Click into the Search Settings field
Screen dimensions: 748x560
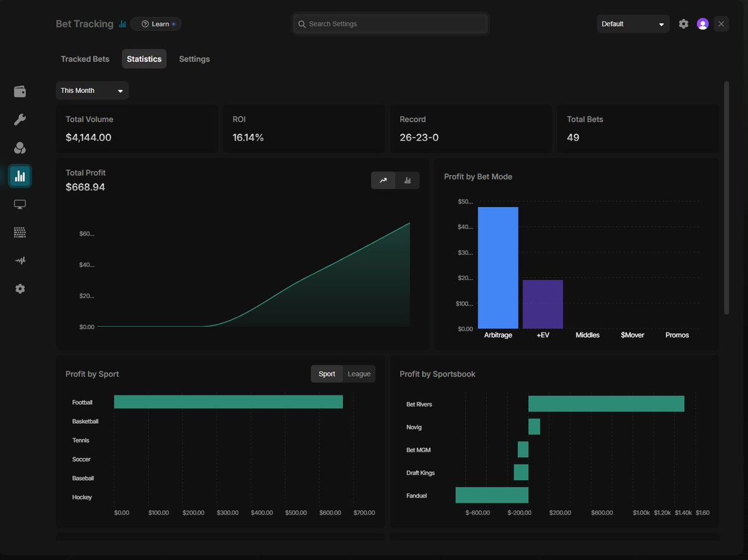[x=391, y=24]
